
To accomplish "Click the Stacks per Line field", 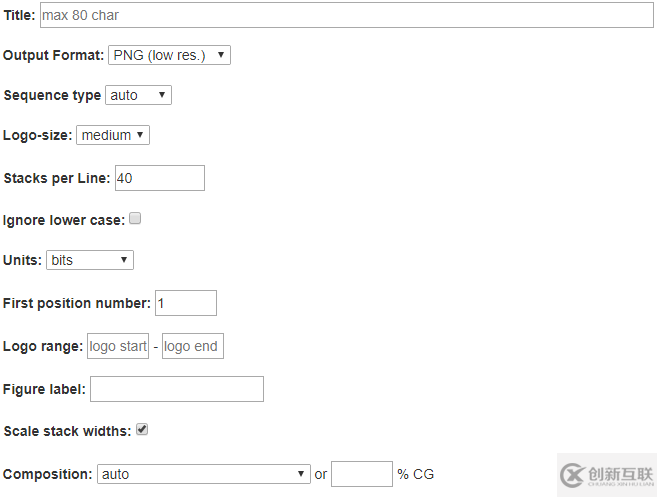I will [x=160, y=178].
